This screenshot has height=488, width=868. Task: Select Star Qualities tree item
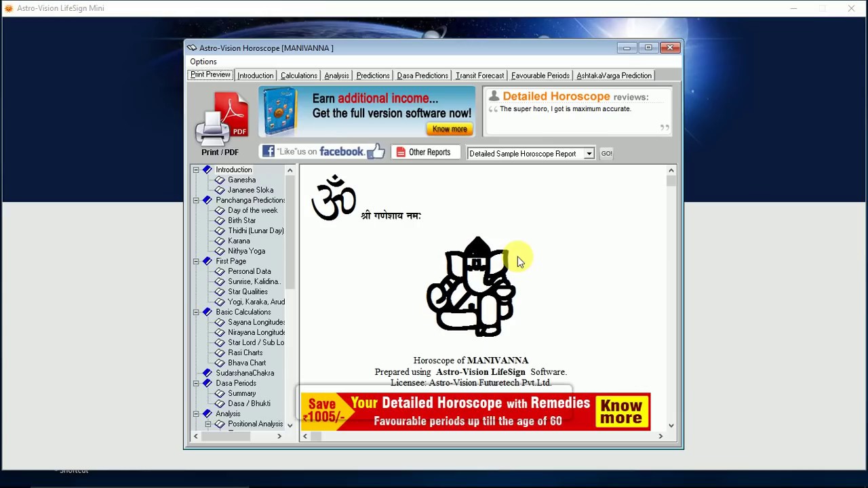tap(248, 292)
